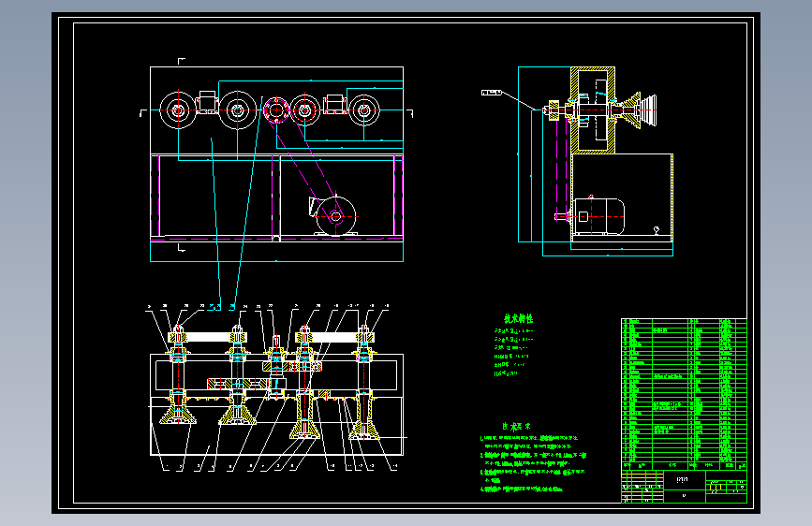The width and height of the screenshot is (812, 526).
Task: Pick the rightmost pulley circle in front view
Action: point(364,110)
